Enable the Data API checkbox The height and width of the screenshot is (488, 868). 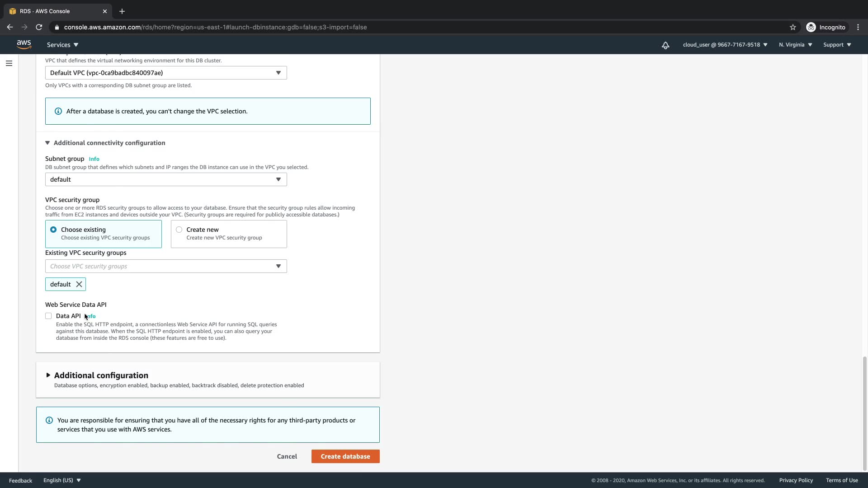tap(48, 316)
